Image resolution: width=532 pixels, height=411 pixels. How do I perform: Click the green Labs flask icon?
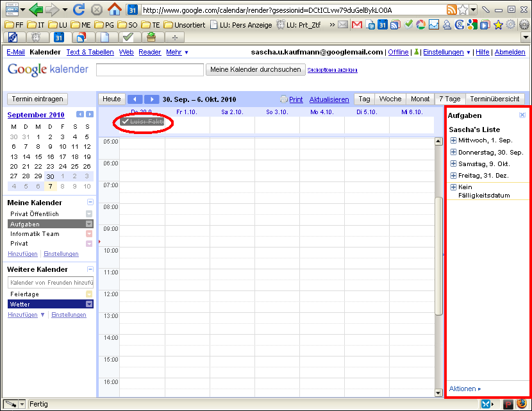[416, 53]
